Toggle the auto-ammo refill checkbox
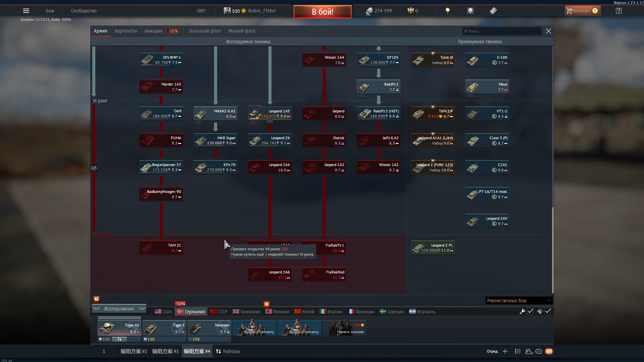 coord(548,311)
